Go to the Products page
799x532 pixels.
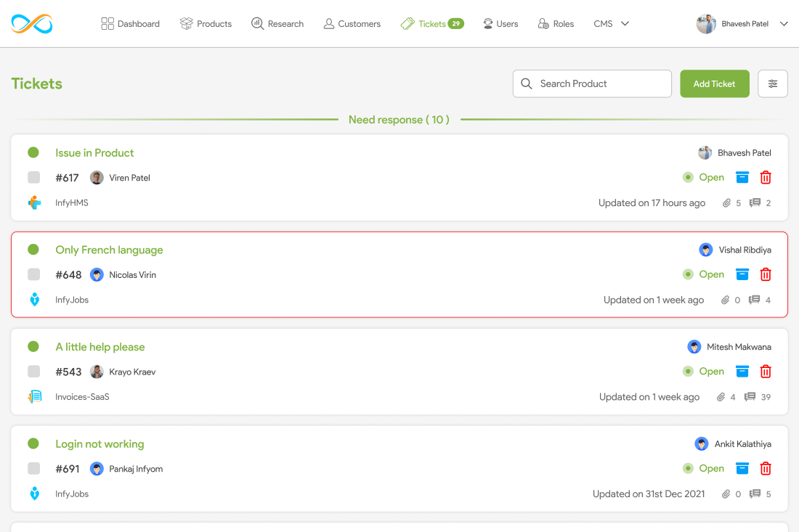coord(206,24)
